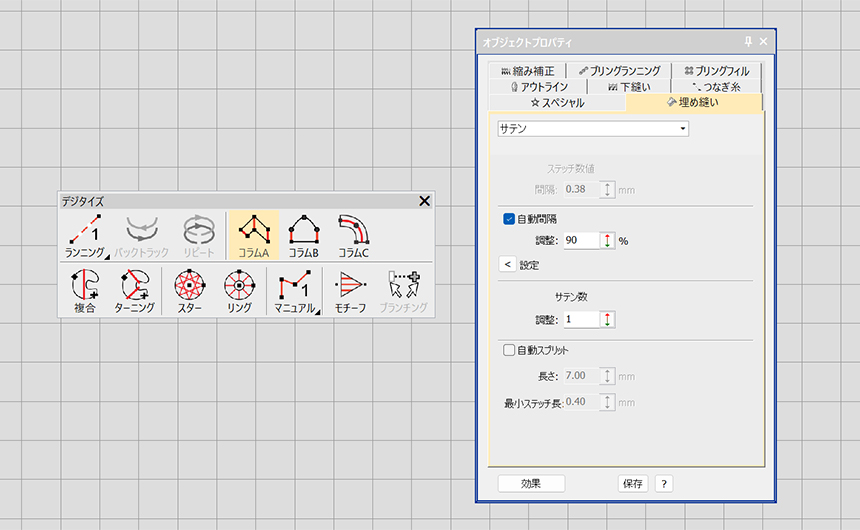Screen dimensions: 860x530
Task: Click the 効果 button
Action: (x=531, y=483)
